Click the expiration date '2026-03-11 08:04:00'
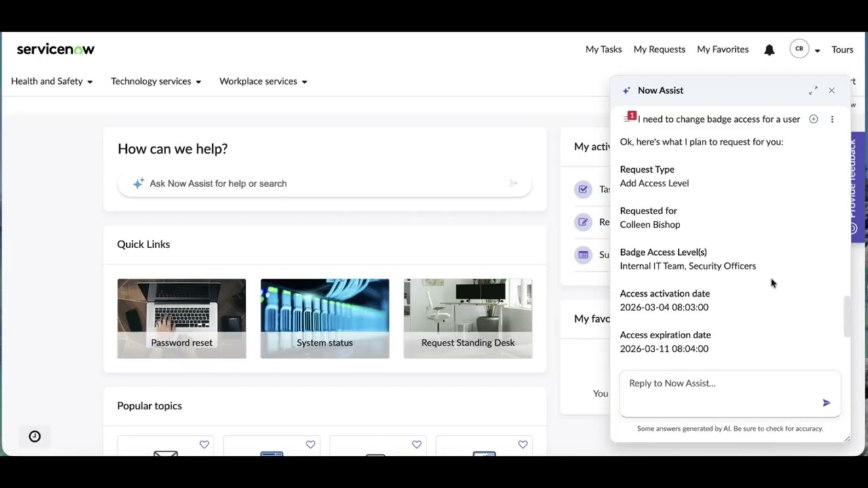Viewport: 868px width, 488px height. pyautogui.click(x=664, y=348)
